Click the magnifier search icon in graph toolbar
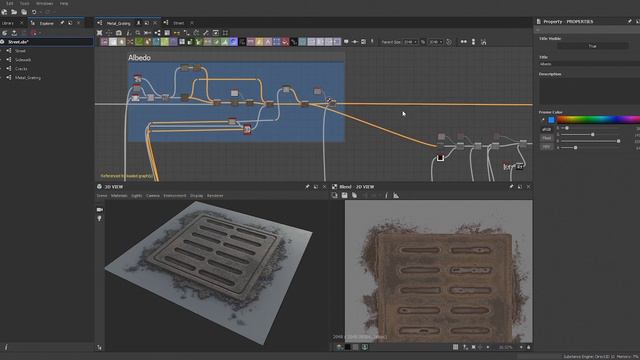 138,33
